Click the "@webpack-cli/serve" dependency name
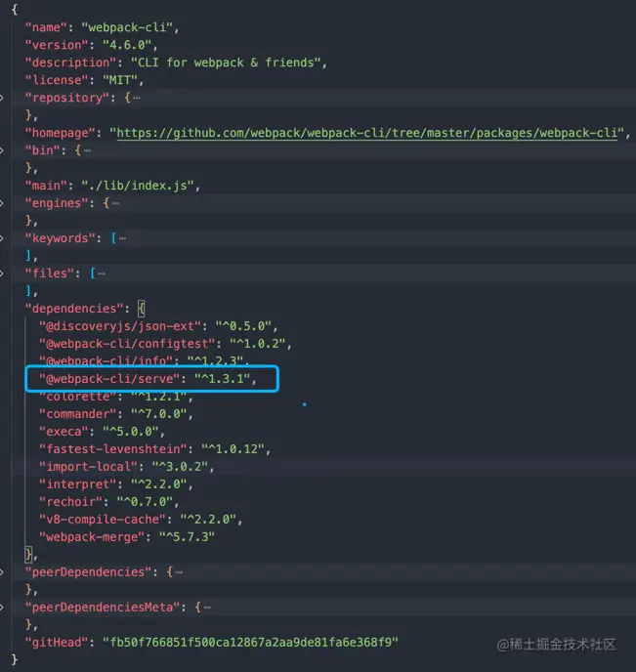 (108, 379)
